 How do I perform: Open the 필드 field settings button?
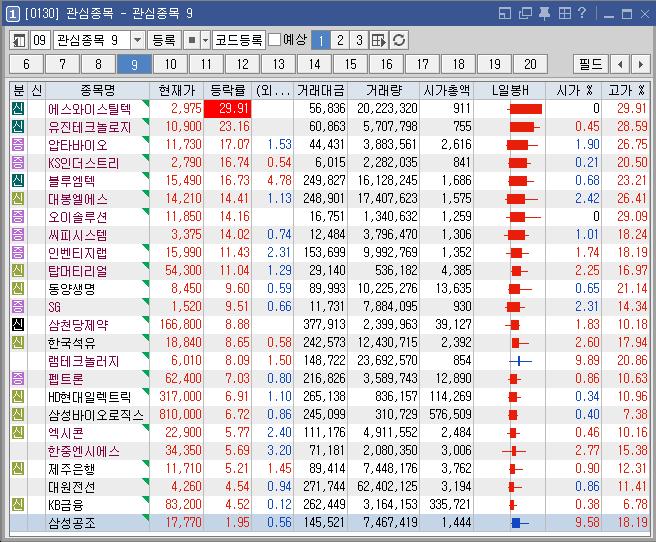click(x=590, y=64)
